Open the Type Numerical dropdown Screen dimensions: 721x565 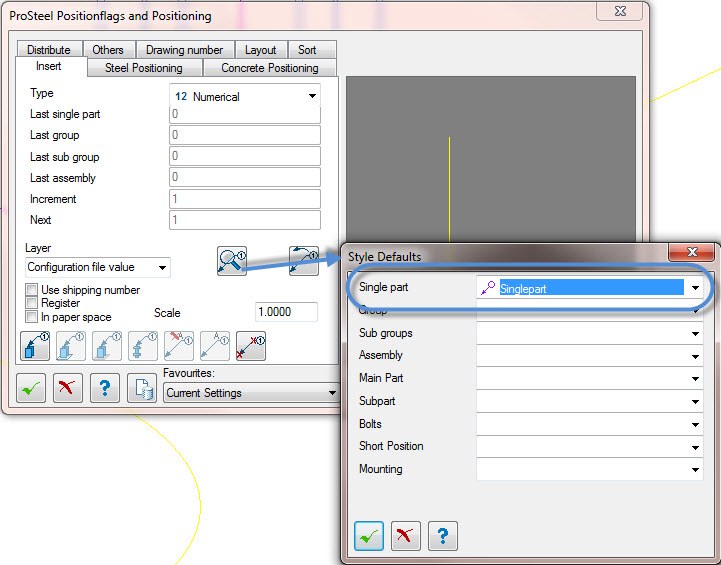click(245, 97)
